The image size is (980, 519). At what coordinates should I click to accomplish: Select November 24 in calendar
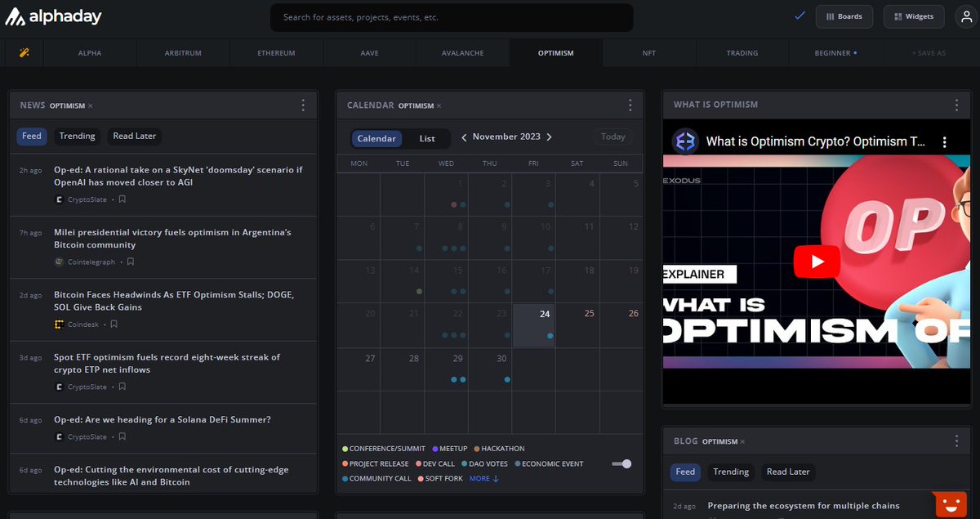(533, 325)
